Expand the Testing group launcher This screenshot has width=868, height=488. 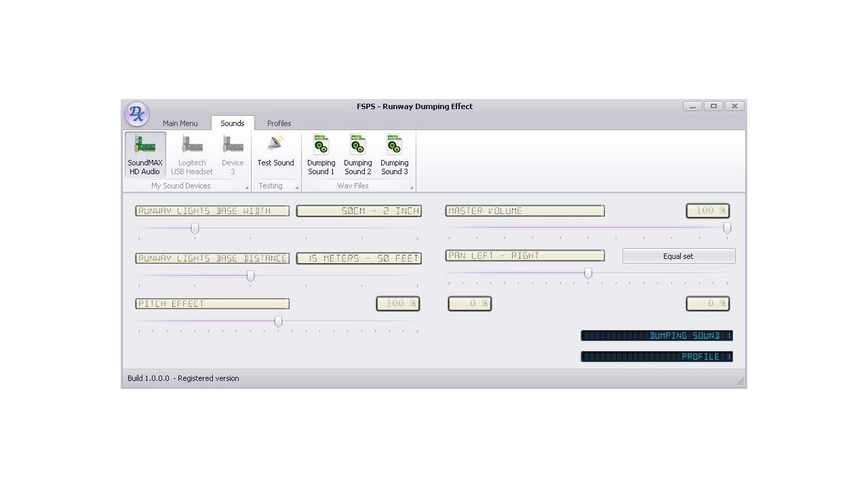[297, 187]
